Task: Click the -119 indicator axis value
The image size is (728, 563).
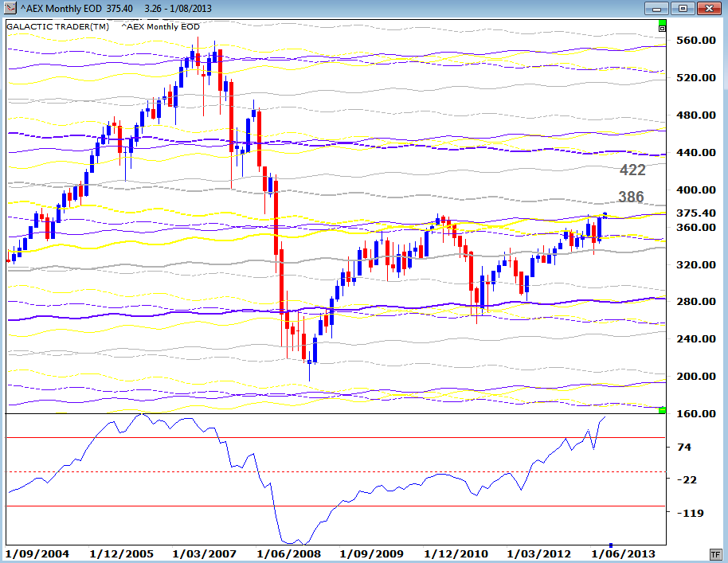Action: [x=691, y=514]
